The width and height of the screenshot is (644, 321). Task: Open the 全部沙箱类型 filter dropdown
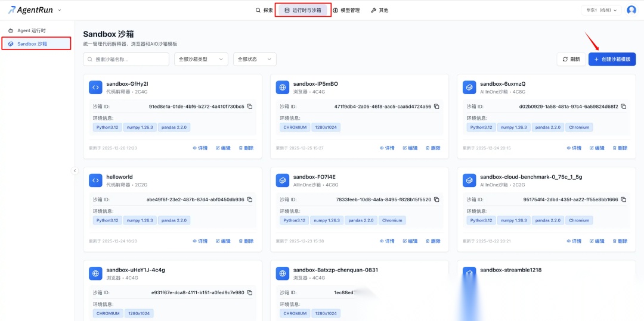pyautogui.click(x=202, y=60)
